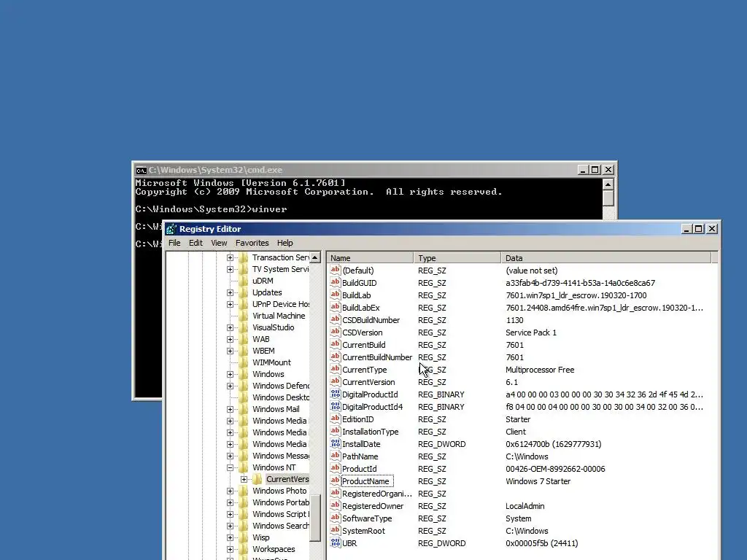The height and width of the screenshot is (560, 747).
Task: Expand the VisualStudio tree key
Action: pyautogui.click(x=230, y=327)
